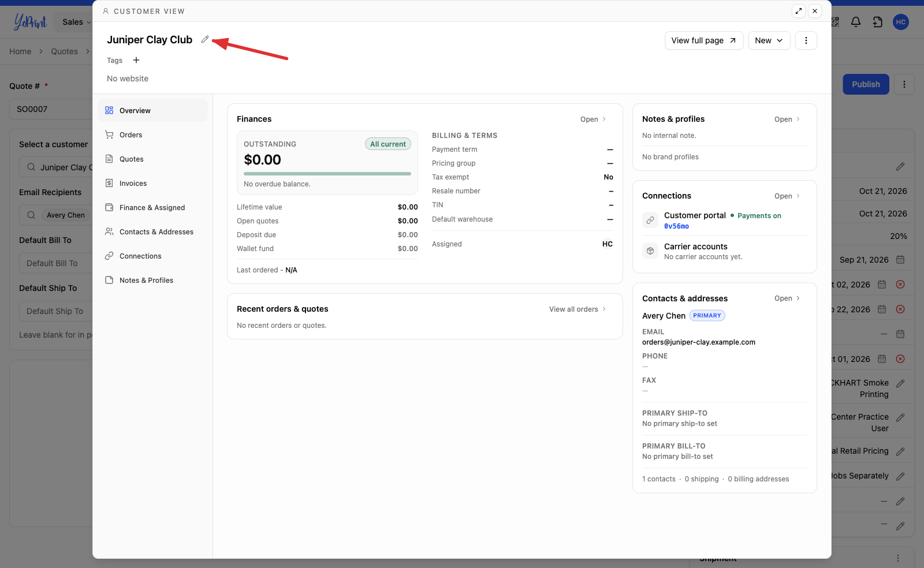924x568 pixels.
Task: Open the QR code icon in header
Action: [835, 22]
